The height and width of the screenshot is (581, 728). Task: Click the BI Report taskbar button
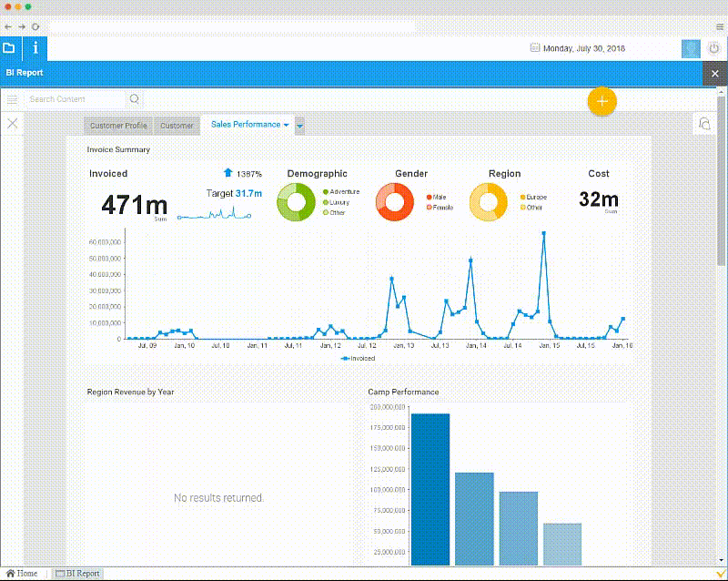coord(77,574)
